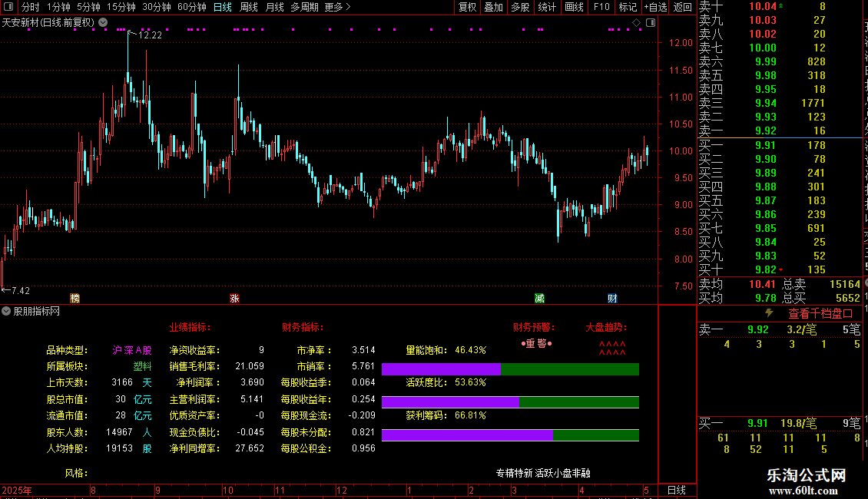The width and height of the screenshot is (868, 499).
Task: Click the 7.42 low price label
Action: coord(20,291)
